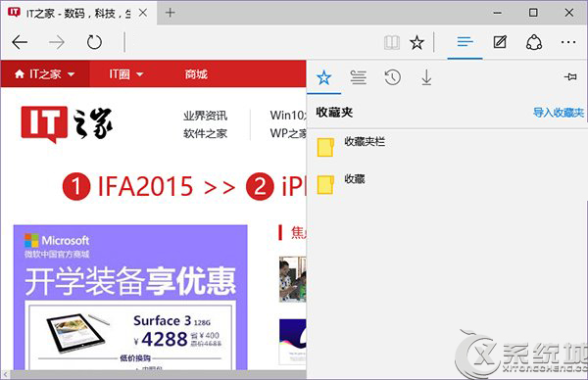Switch to Reading list tab in hub
Viewport: 588px width, 380px height.
coord(359,77)
